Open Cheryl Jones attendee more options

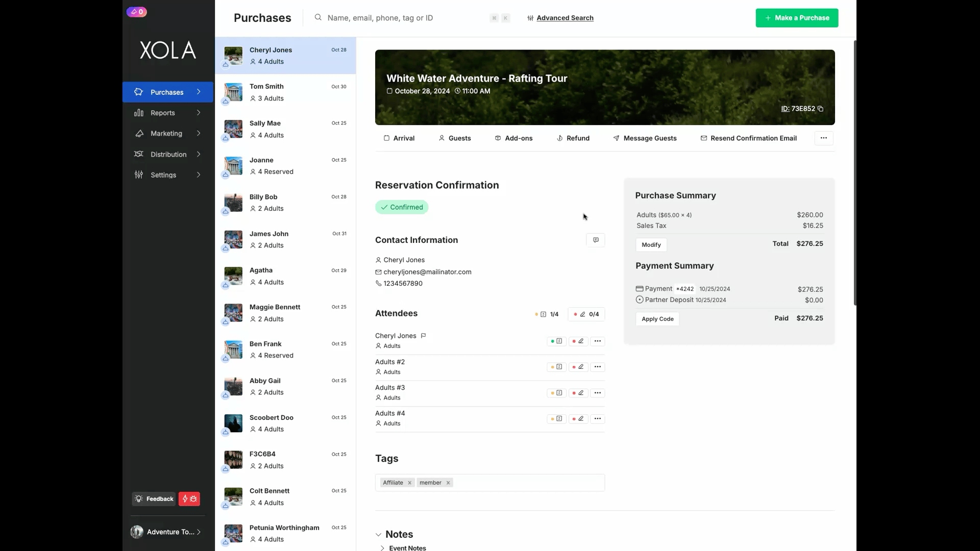[598, 341]
